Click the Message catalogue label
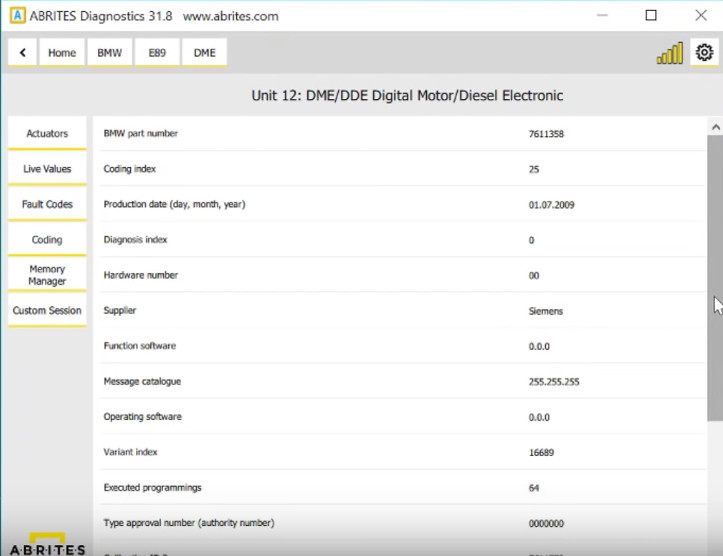The image size is (723, 556). pyautogui.click(x=142, y=381)
